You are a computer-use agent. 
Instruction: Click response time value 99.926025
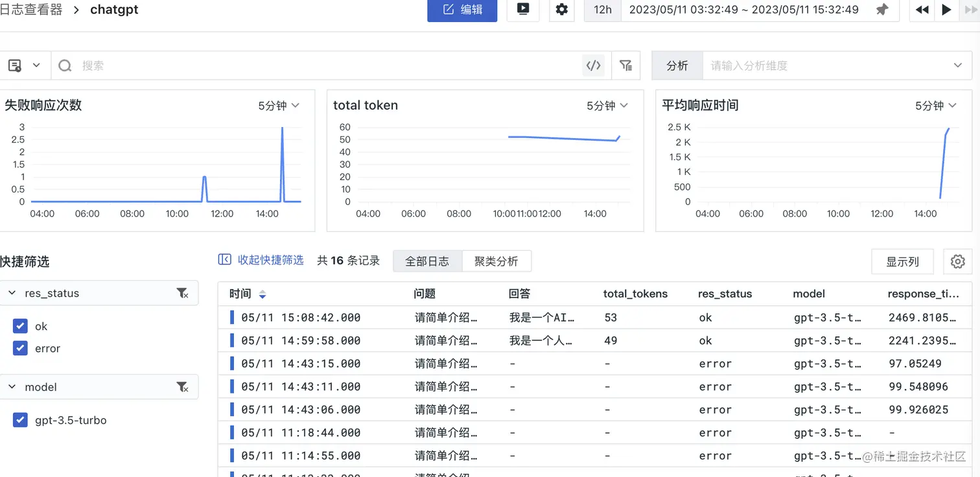point(918,410)
